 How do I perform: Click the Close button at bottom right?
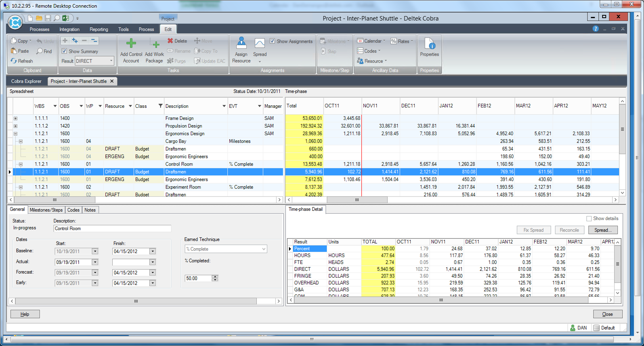point(607,314)
